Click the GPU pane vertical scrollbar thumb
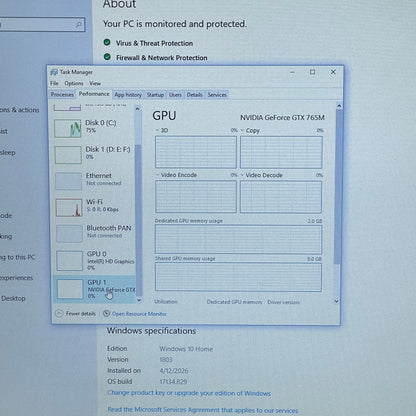The height and width of the screenshot is (416, 416). [x=339, y=187]
